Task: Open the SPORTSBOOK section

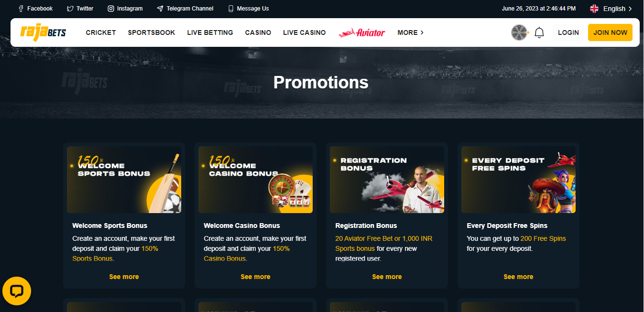Action: tap(152, 32)
